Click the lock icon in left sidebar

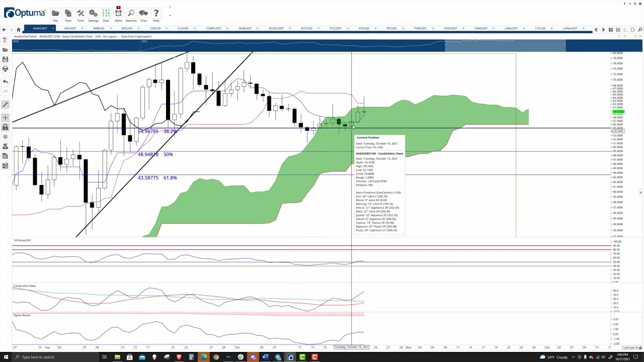click(5, 127)
